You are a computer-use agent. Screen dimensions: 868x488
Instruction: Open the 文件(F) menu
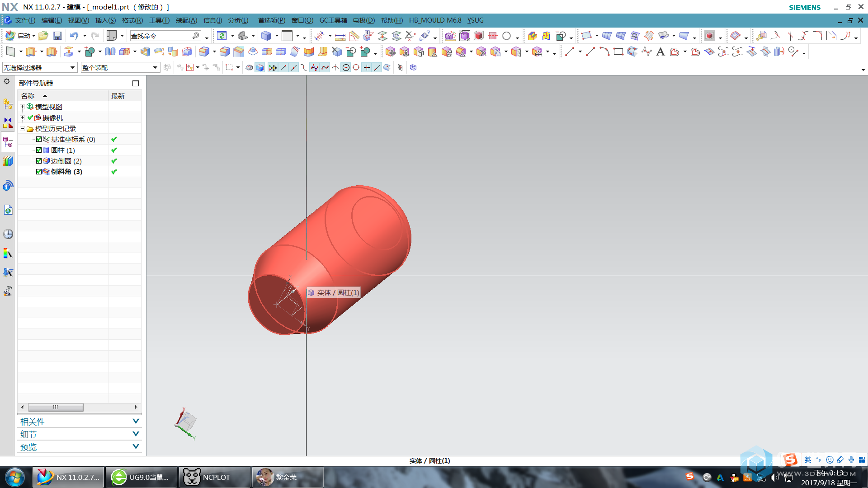[x=25, y=20]
